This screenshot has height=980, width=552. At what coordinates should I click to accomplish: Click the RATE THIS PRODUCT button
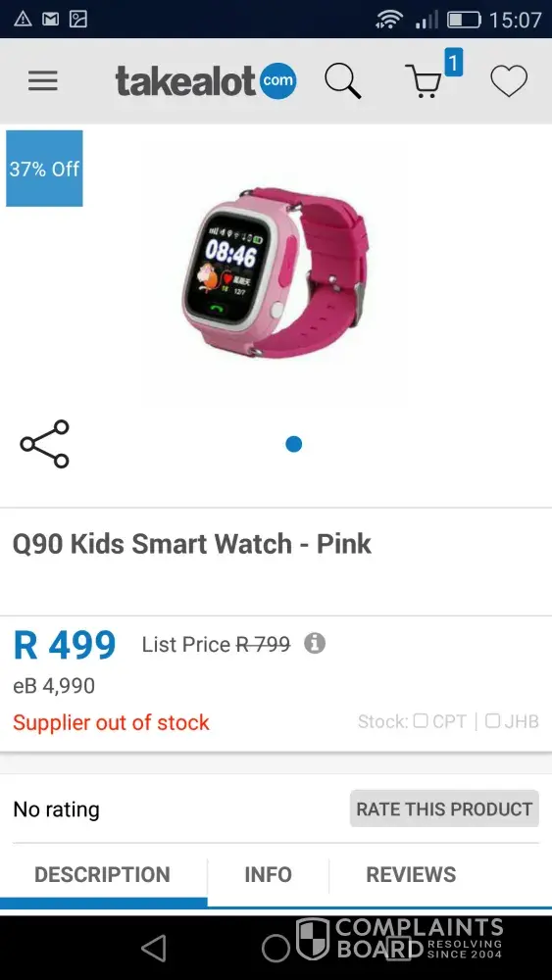coord(444,808)
